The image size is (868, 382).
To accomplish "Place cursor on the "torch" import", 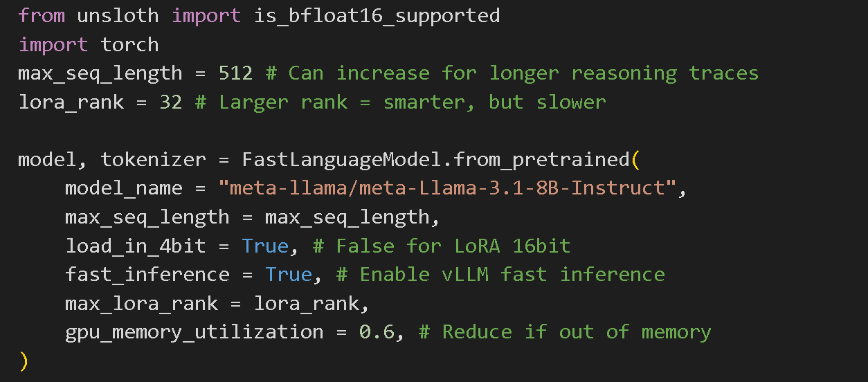I will coord(129,44).
